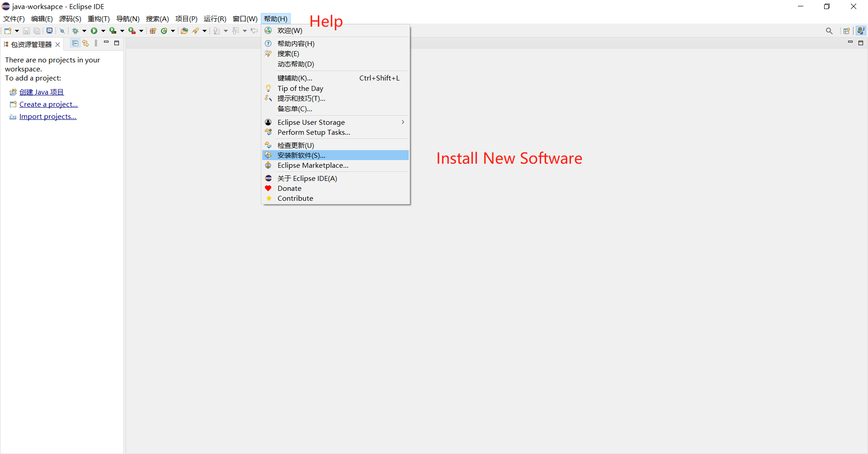Click the New wizard toolbar icon
Viewport: 868px width, 454px height.
[x=8, y=31]
